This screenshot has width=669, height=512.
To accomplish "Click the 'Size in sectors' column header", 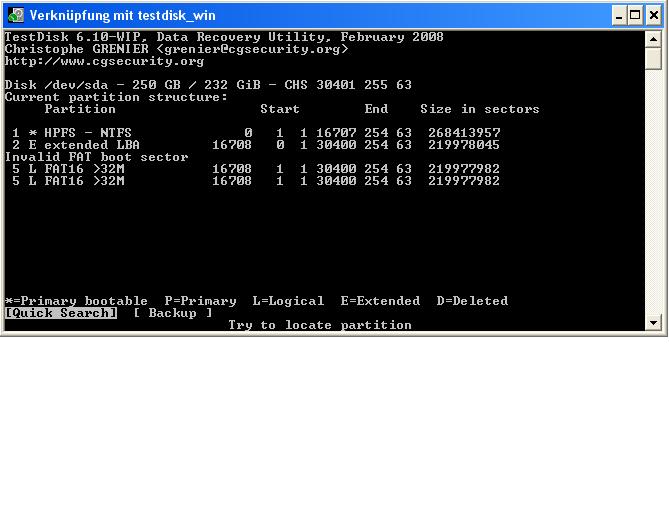I will tap(480, 109).
